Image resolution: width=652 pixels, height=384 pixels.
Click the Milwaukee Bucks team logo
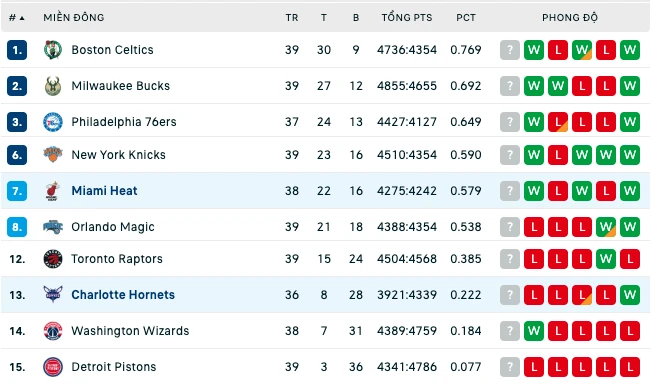coord(53,86)
